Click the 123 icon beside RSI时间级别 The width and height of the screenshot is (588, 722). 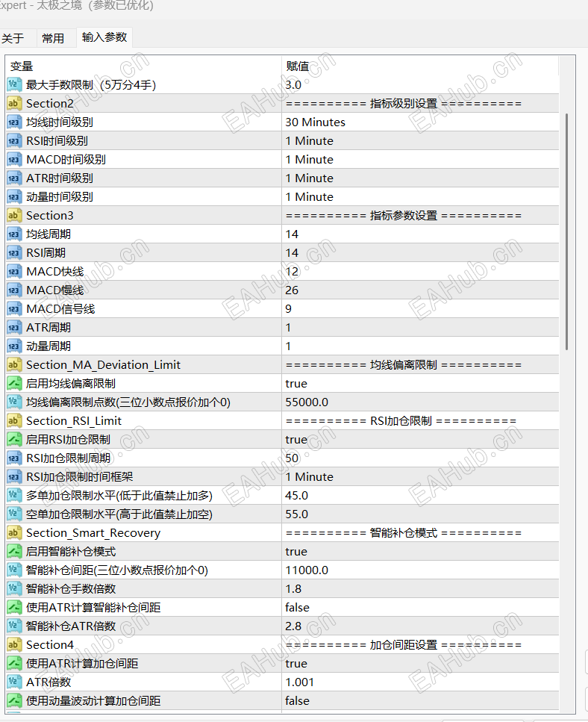(x=14, y=141)
